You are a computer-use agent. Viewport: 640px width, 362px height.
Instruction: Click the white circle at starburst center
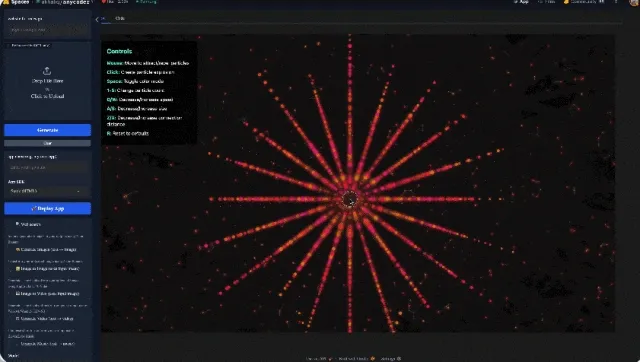click(x=349, y=199)
